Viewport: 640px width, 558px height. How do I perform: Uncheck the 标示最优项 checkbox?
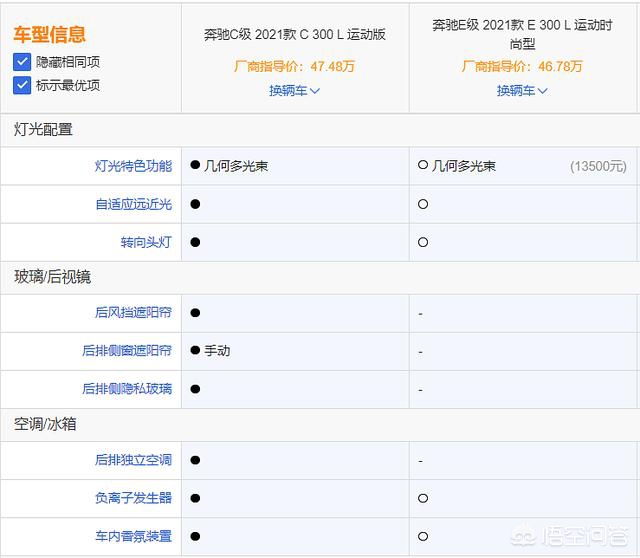coord(22,85)
